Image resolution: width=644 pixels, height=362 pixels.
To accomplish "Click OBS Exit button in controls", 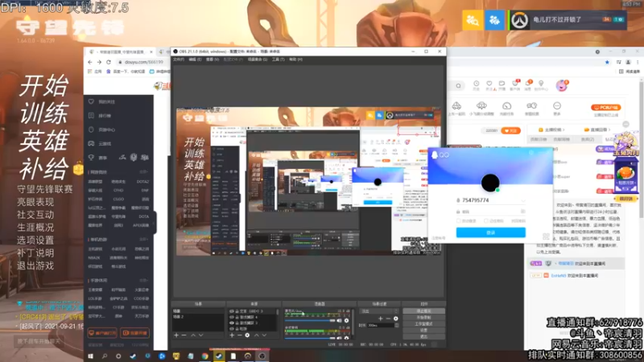I will pyautogui.click(x=424, y=336).
